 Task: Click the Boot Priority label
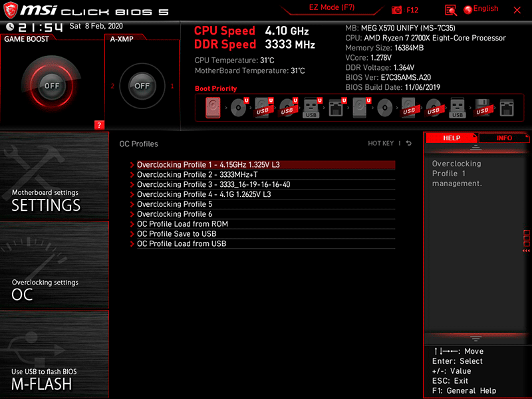tap(215, 88)
